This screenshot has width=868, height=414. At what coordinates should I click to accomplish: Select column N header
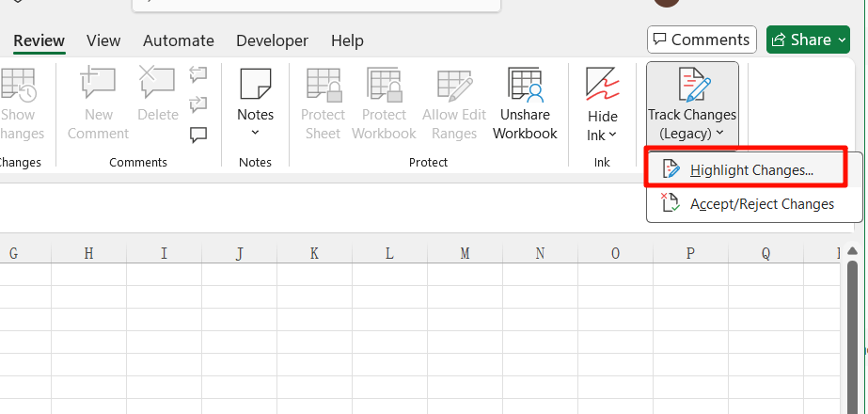(541, 253)
